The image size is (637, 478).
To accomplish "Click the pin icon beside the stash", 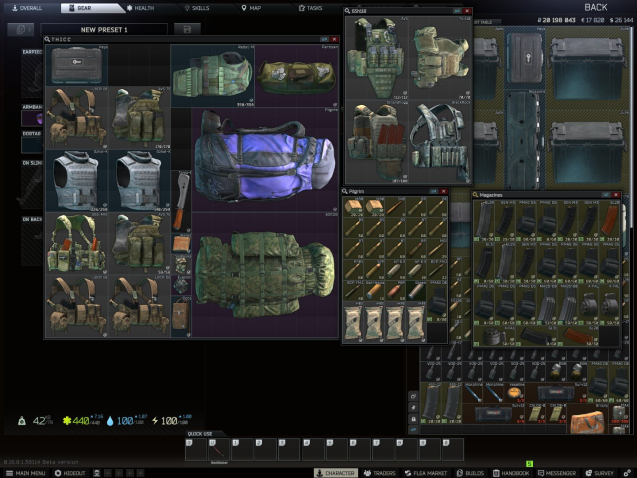I will click(413, 407).
